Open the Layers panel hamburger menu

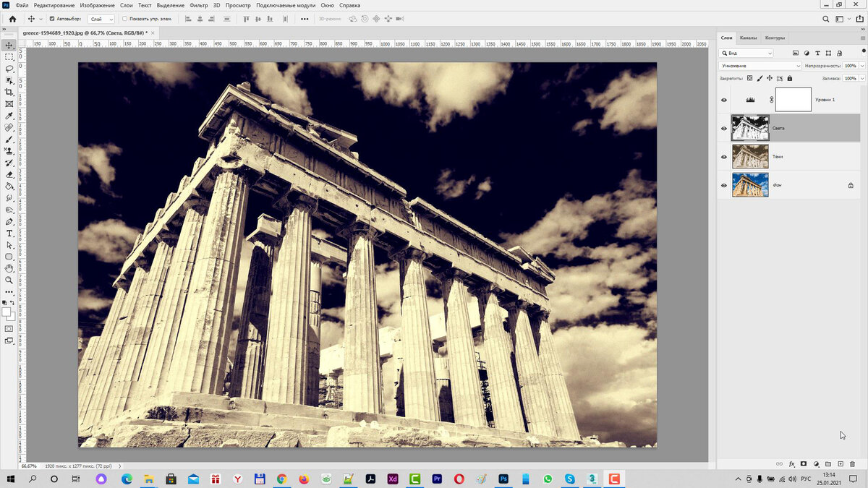point(862,38)
